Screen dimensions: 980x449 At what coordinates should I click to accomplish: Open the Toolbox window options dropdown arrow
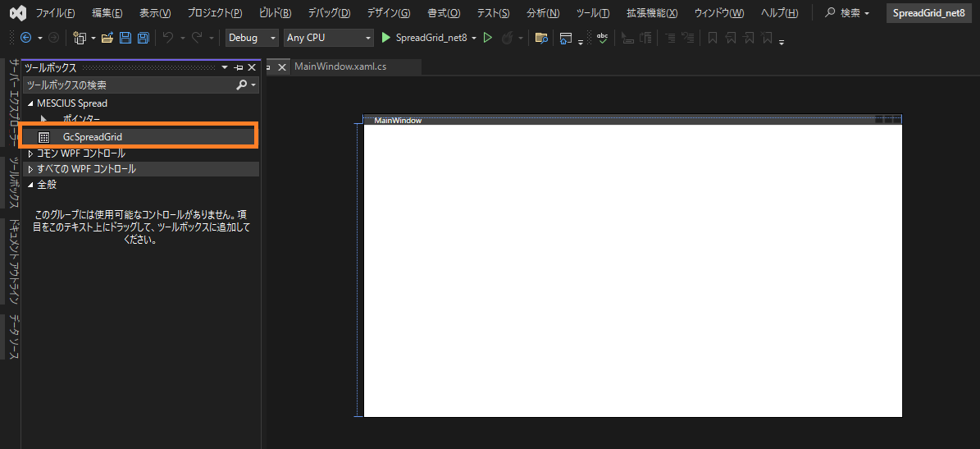tap(225, 67)
